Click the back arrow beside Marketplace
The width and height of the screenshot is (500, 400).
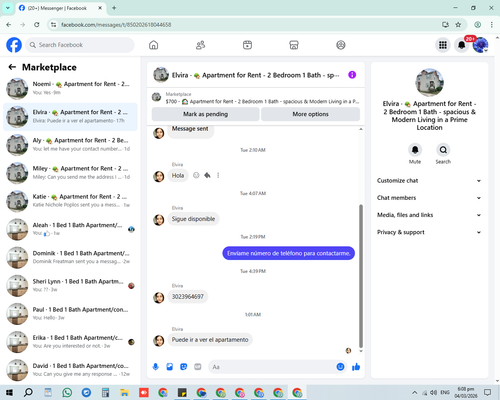pos(12,67)
